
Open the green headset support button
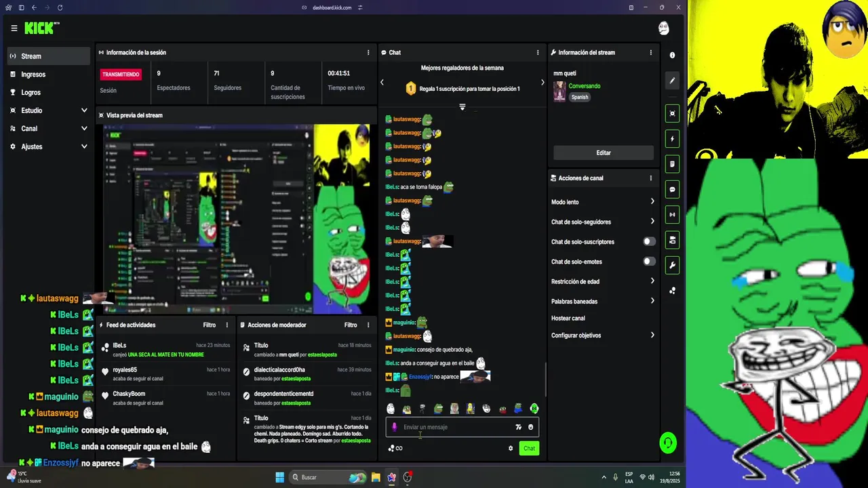pos(668,443)
